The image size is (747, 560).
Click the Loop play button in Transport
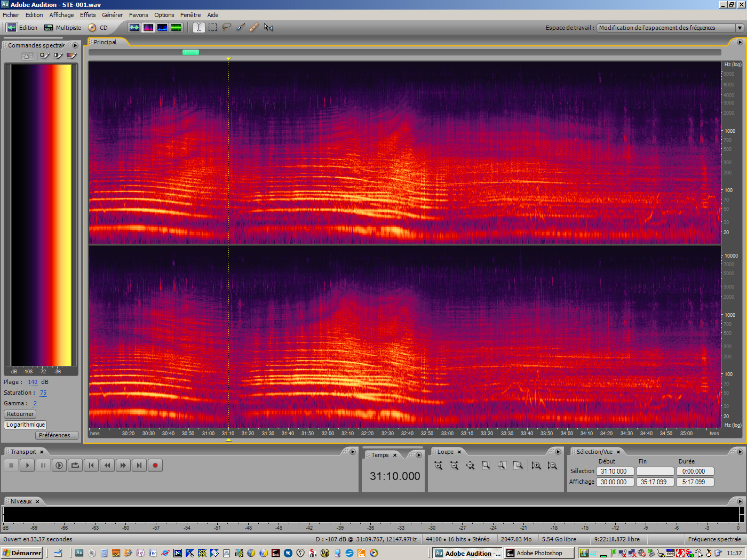pos(75,466)
